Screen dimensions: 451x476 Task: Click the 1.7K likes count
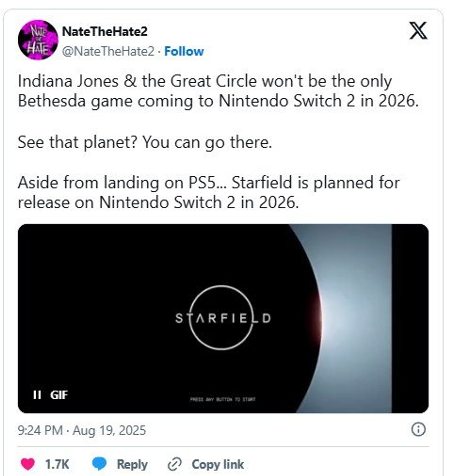[x=57, y=464]
